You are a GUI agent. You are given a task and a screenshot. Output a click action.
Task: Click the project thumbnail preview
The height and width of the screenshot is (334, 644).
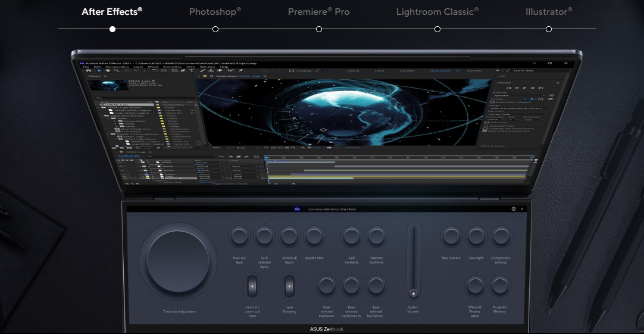pyautogui.click(x=107, y=85)
